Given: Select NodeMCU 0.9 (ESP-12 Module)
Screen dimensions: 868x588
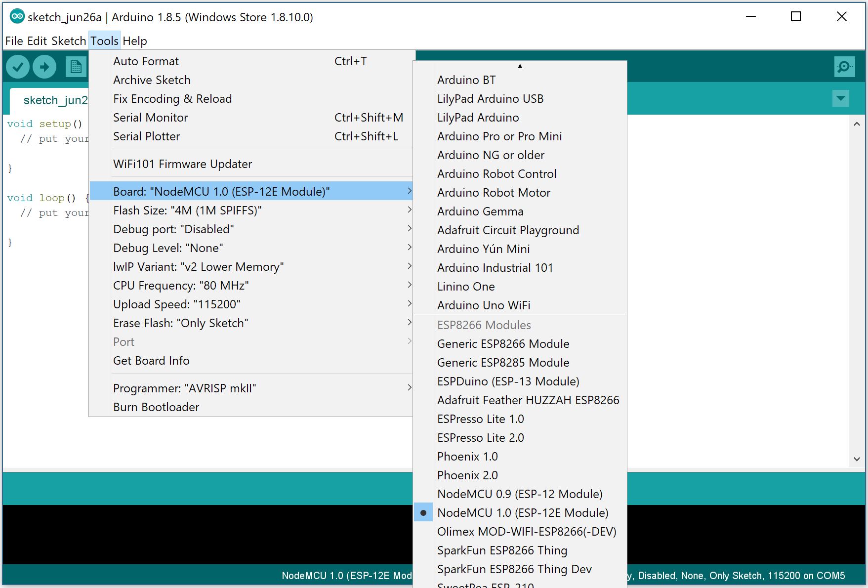Looking at the screenshot, I should coord(520,494).
